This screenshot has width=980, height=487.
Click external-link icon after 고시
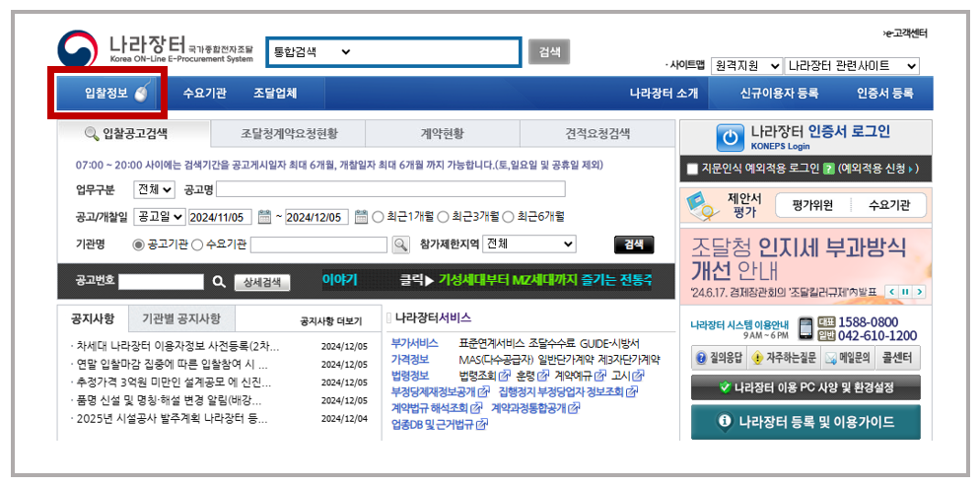point(638,376)
